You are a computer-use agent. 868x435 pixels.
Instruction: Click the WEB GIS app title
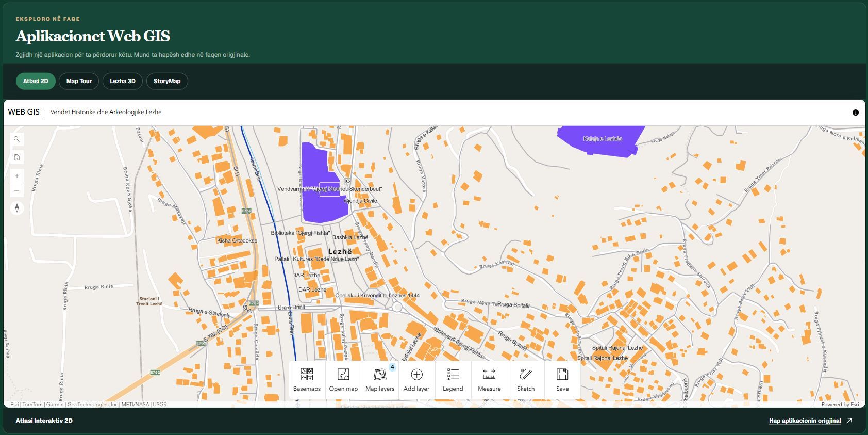click(24, 112)
